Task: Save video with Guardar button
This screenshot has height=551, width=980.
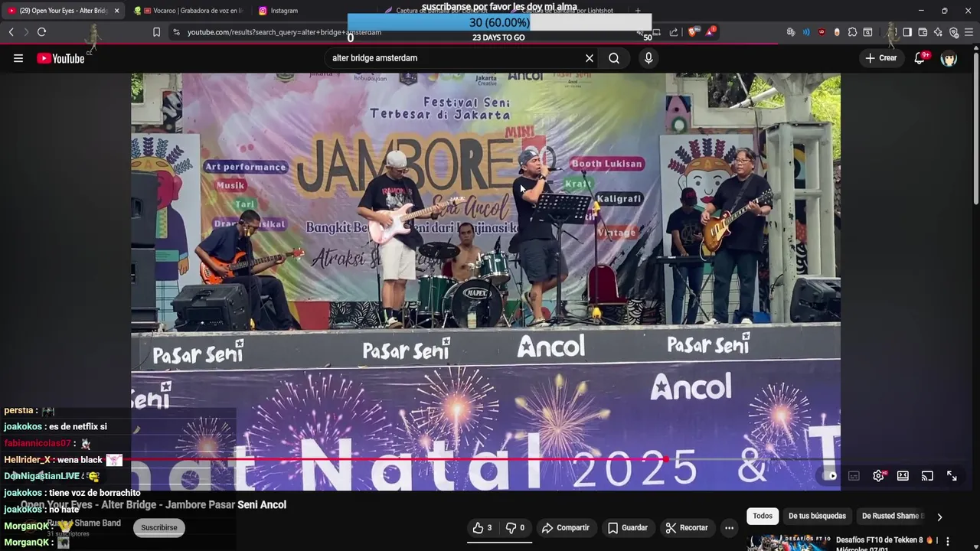Action: [x=628, y=528]
